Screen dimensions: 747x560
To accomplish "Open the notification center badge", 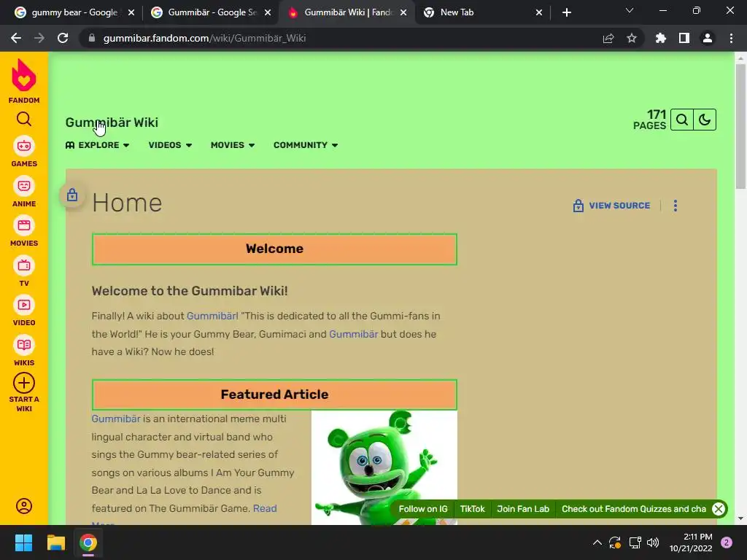I will click(x=727, y=542).
